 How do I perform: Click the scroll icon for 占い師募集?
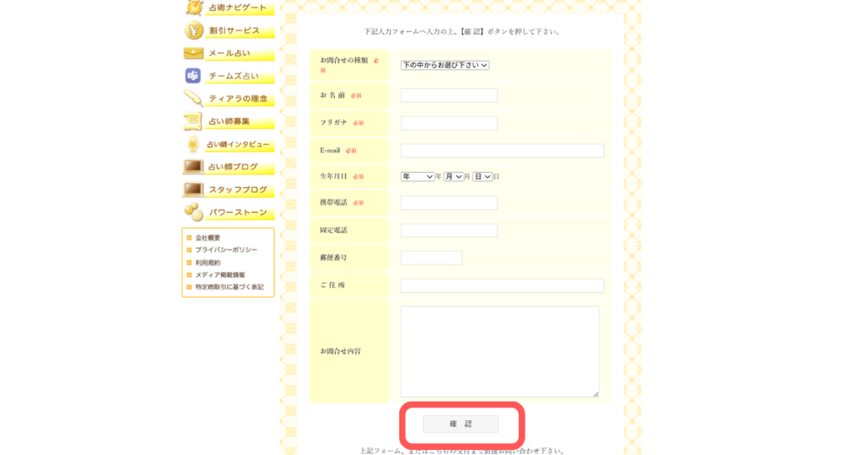(x=192, y=120)
